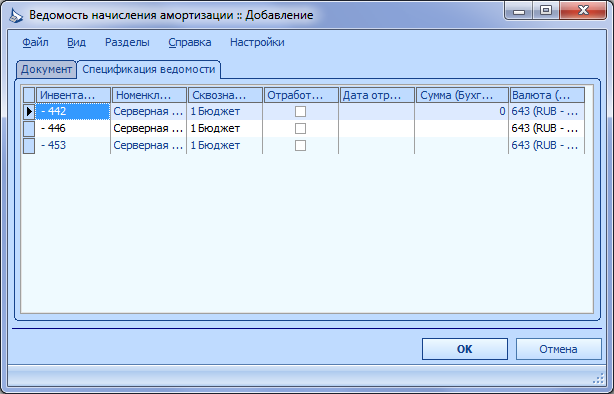Select the row selector for item 453
This screenshot has width=614, height=394.
[29, 145]
